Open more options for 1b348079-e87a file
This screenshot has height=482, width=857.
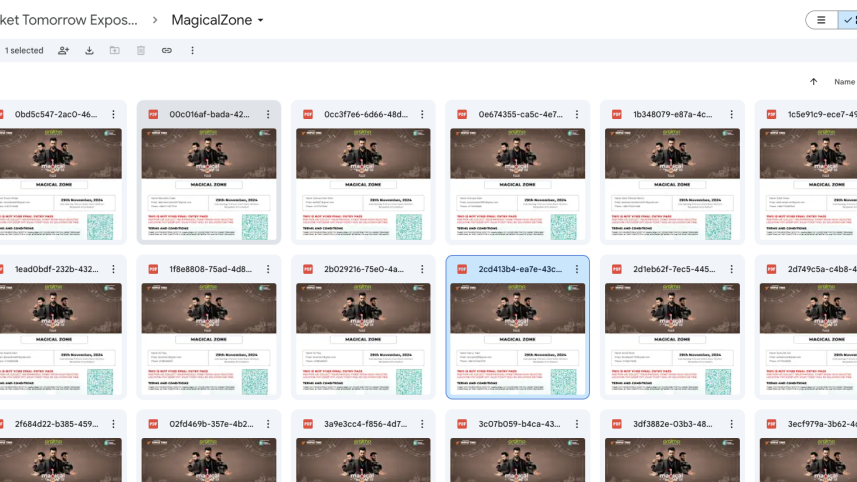coord(731,114)
